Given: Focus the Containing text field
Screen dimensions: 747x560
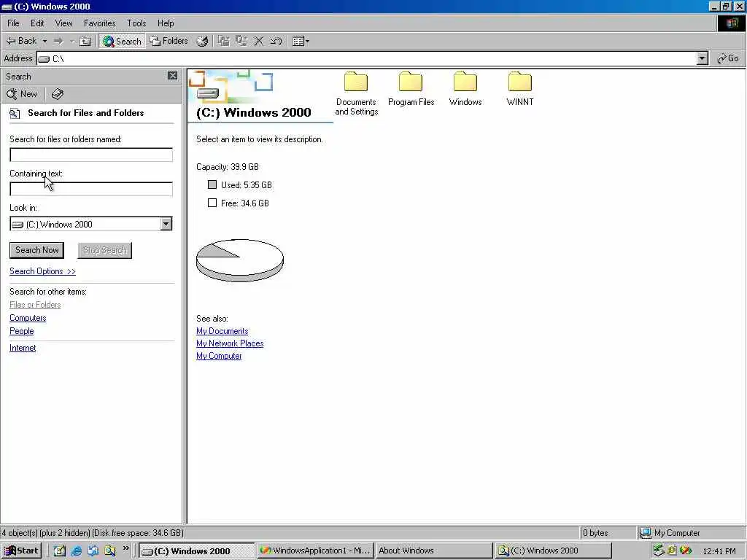Looking at the screenshot, I should click(91, 189).
